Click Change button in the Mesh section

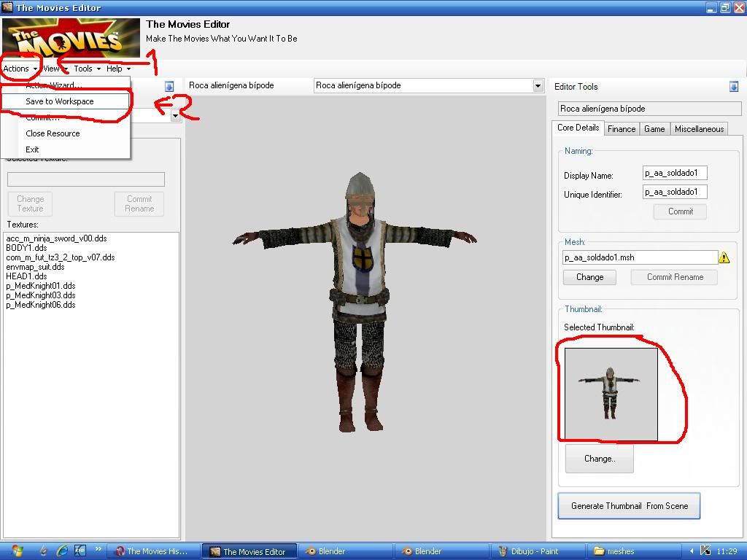coord(589,277)
